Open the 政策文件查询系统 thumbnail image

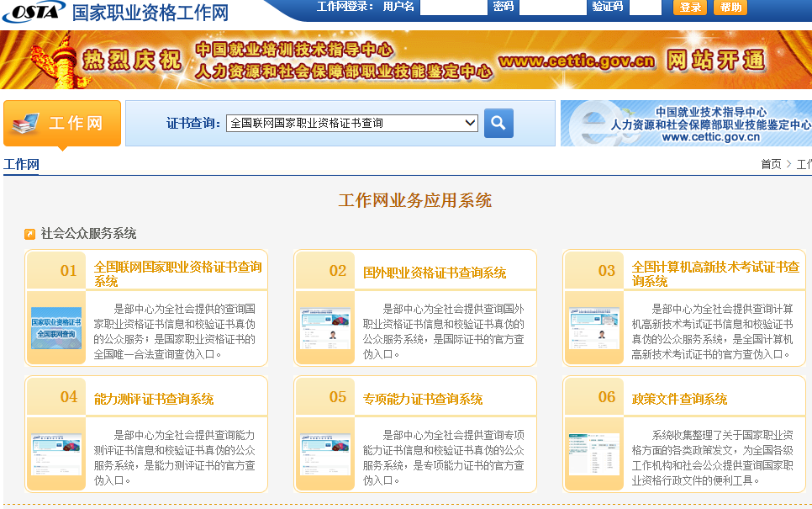pyautogui.click(x=593, y=454)
